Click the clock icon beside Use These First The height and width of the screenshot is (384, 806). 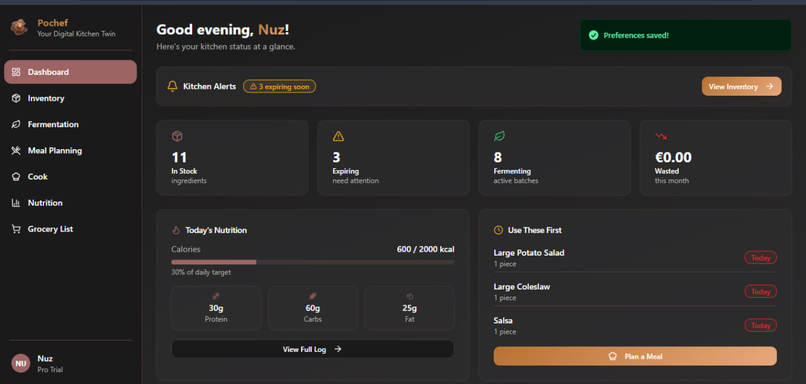click(x=498, y=230)
